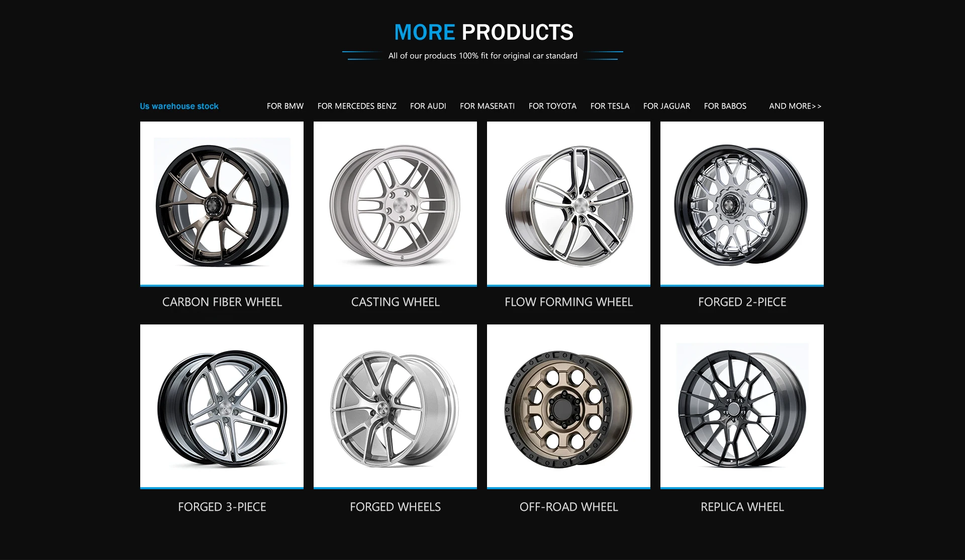Image resolution: width=965 pixels, height=560 pixels.
Task: Choose the FOR JAGUAR category
Action: click(x=666, y=106)
